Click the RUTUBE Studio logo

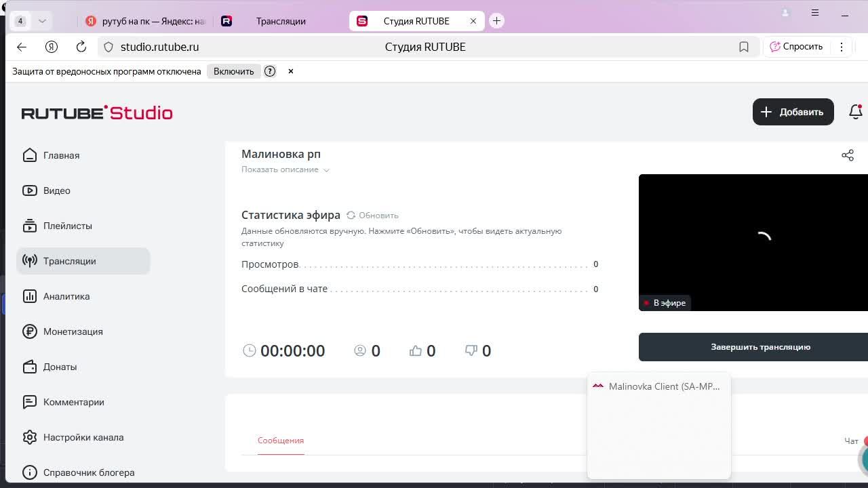pyautogui.click(x=97, y=113)
